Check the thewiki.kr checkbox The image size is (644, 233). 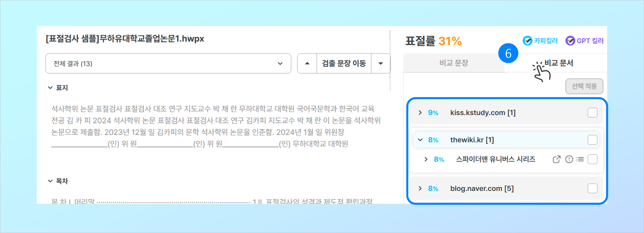pyautogui.click(x=592, y=140)
